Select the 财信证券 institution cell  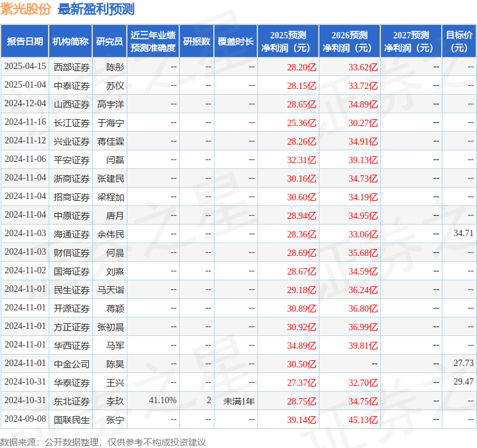coord(72,253)
